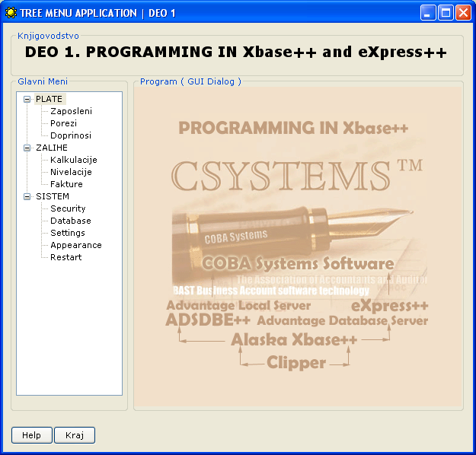Collapse the PLATE tree node

pos(27,99)
